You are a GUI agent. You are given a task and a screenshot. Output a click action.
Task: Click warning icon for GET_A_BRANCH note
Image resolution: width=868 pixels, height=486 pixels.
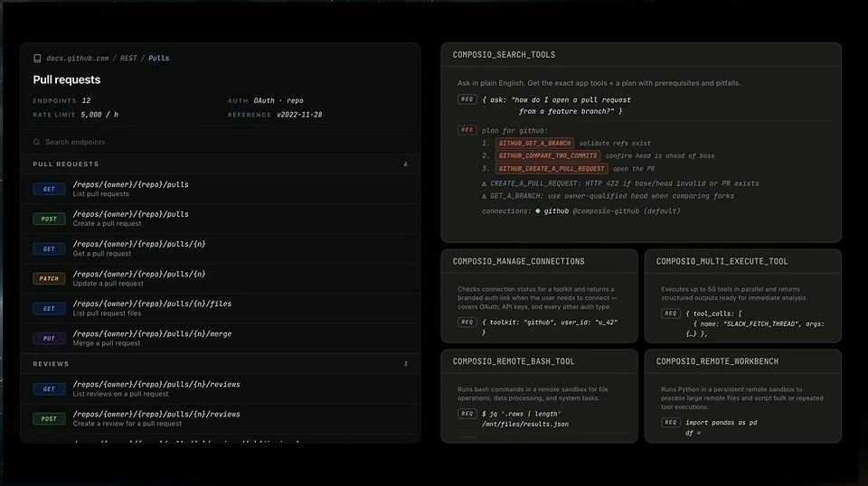point(485,196)
